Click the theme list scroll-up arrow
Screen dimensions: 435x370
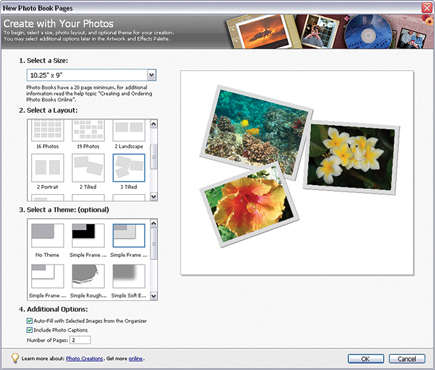pos(154,223)
